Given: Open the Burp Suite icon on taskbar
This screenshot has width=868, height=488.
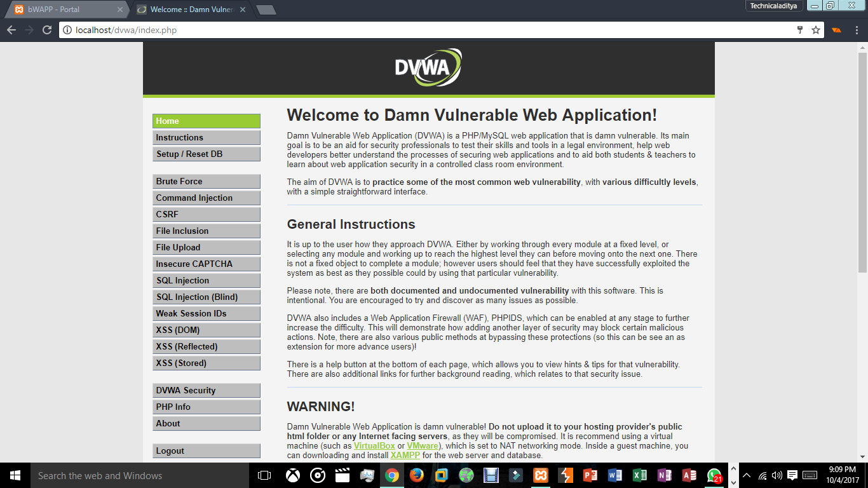Looking at the screenshot, I should [x=566, y=475].
